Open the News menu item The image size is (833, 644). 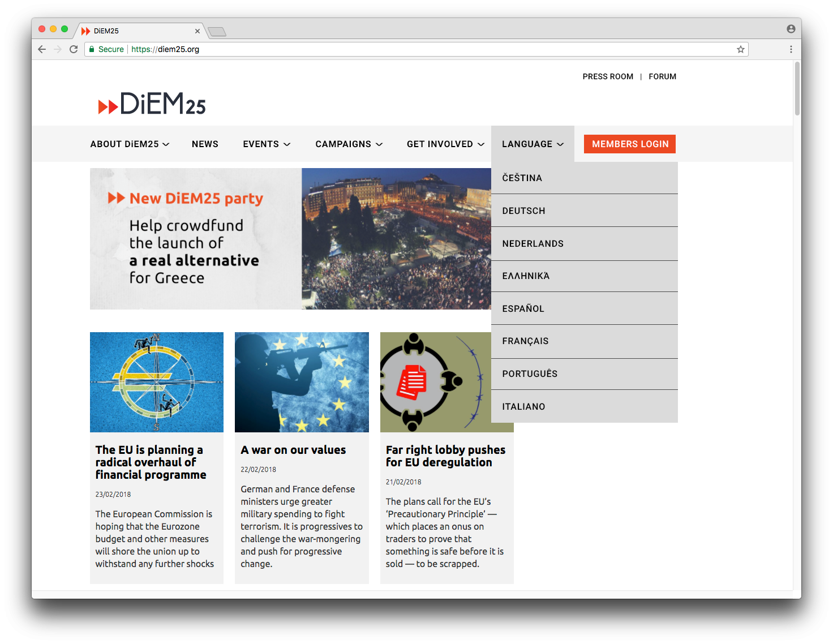click(205, 144)
